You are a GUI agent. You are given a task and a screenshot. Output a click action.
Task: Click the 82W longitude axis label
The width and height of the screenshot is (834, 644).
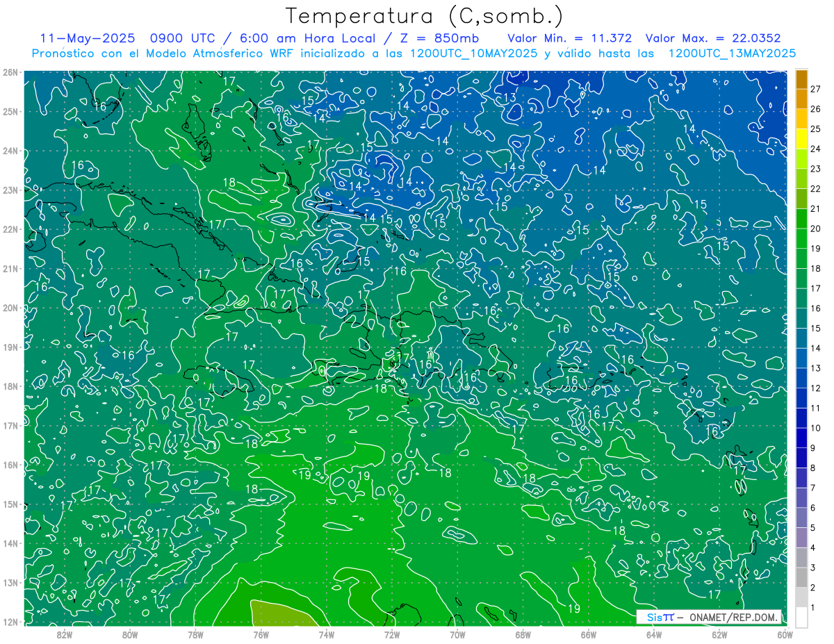pyautogui.click(x=64, y=634)
